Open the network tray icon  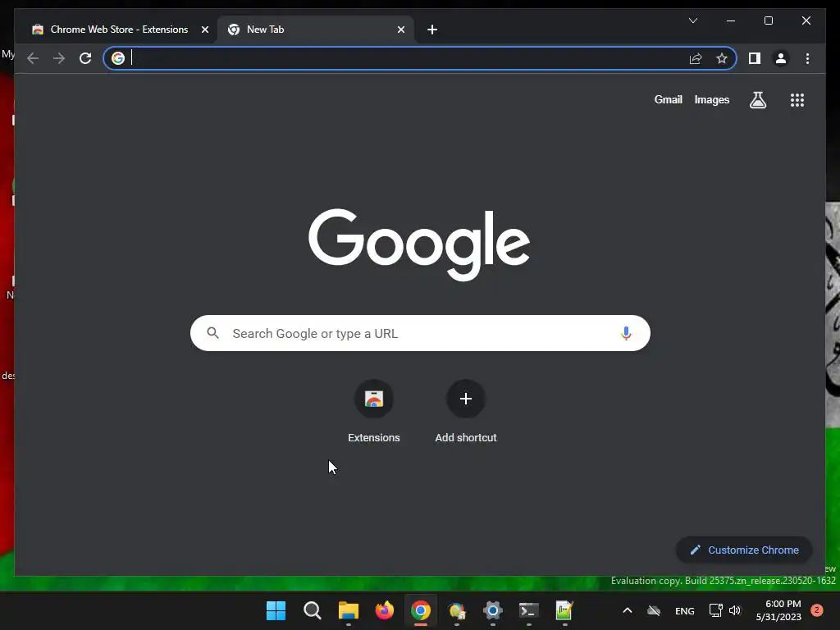pos(715,610)
